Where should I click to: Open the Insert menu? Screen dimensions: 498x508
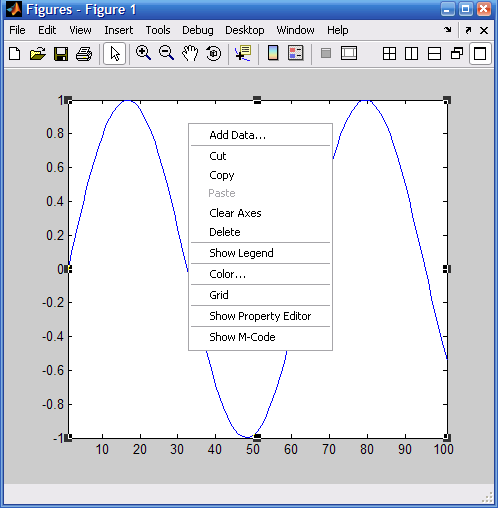click(119, 30)
